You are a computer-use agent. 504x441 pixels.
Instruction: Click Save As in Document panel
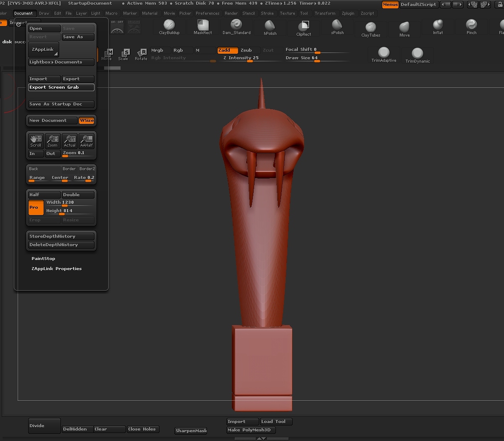tap(78, 37)
